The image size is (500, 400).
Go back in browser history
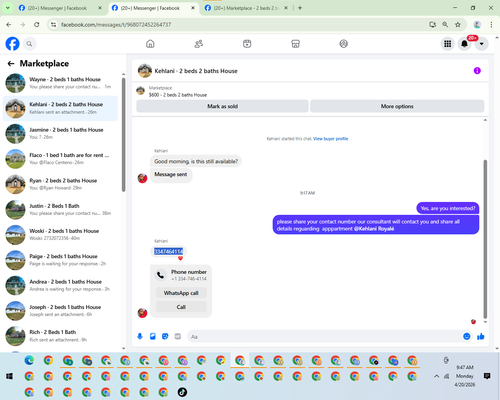[x=9, y=24]
